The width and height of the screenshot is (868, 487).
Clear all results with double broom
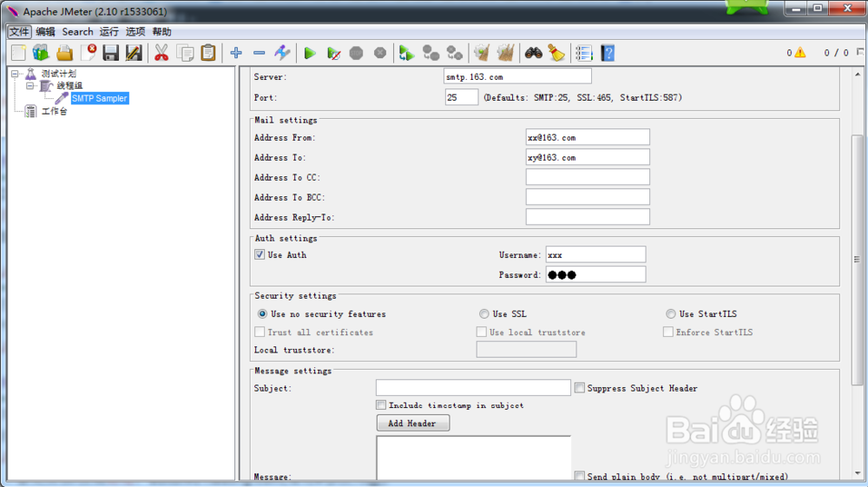point(505,53)
